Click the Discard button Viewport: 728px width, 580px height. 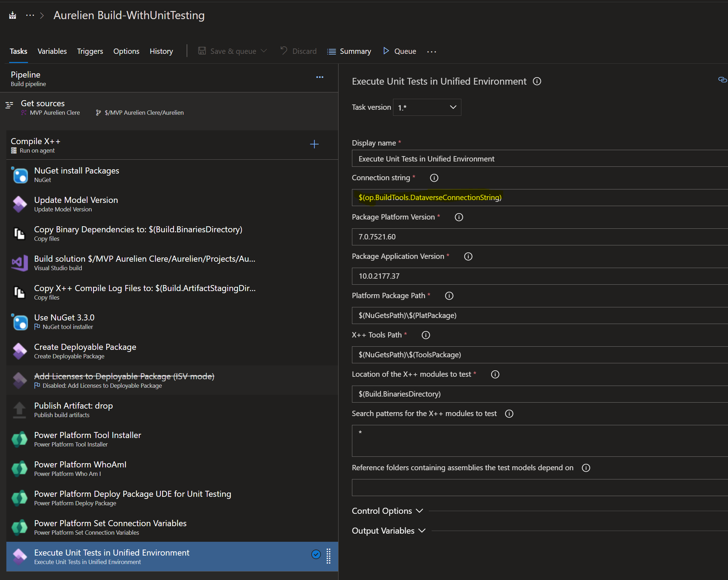(x=298, y=51)
